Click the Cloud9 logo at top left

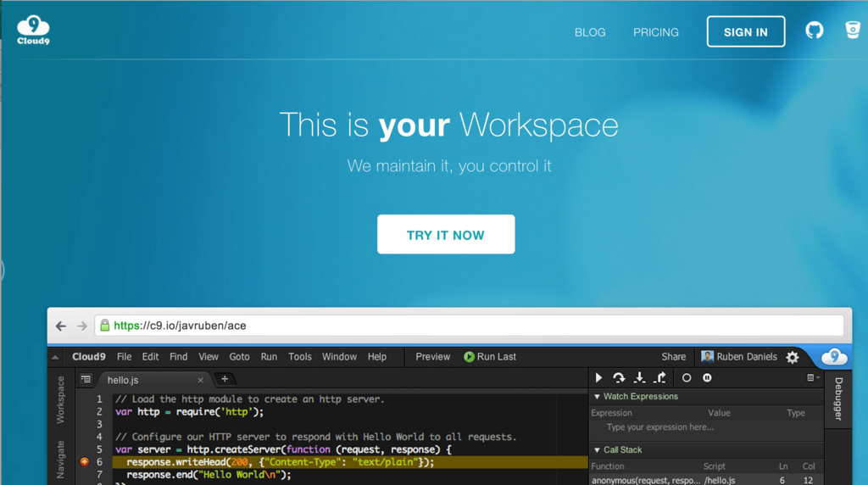click(x=33, y=30)
